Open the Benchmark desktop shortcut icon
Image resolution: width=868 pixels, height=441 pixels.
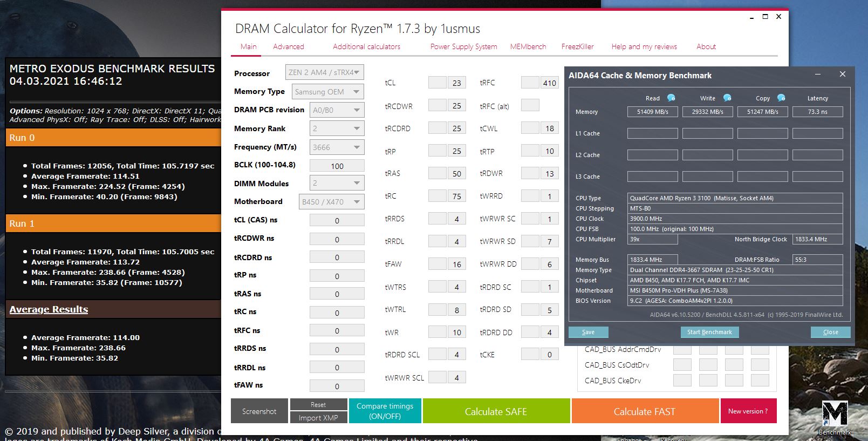835,418
